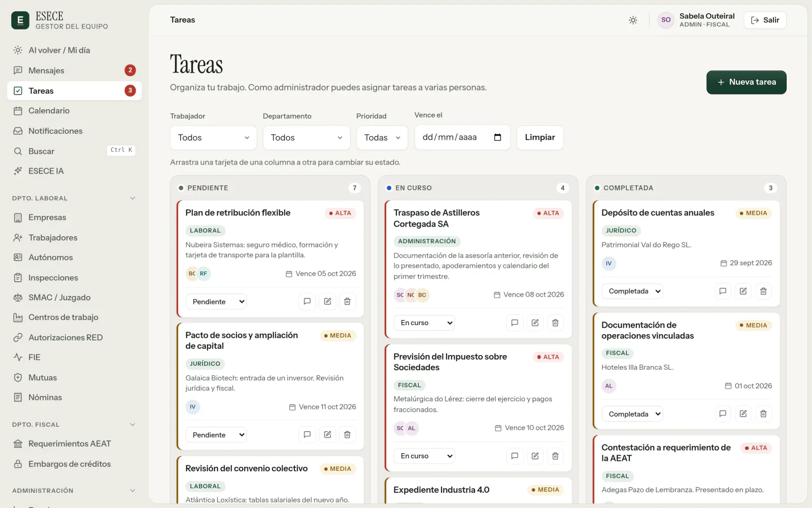812x508 pixels.
Task: Delete the Traspaso de Astilleros Cortegada task
Action: pyautogui.click(x=555, y=323)
